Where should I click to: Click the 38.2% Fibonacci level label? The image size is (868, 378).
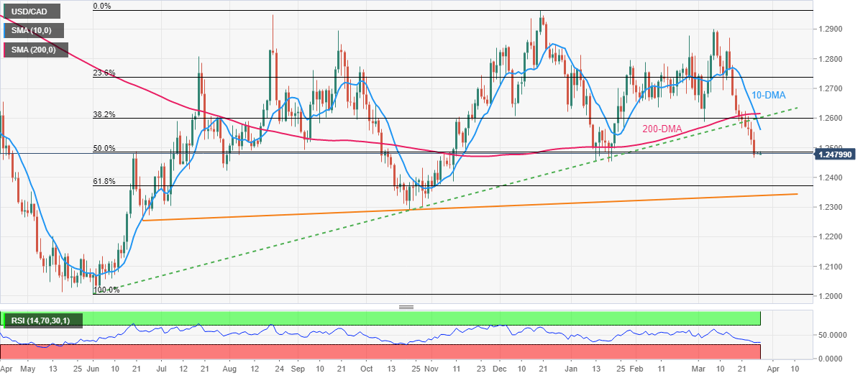(104, 114)
